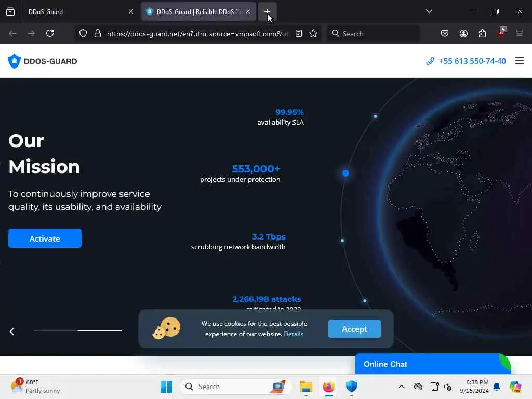Bookmark this page with star
532x399 pixels.
[313, 34]
